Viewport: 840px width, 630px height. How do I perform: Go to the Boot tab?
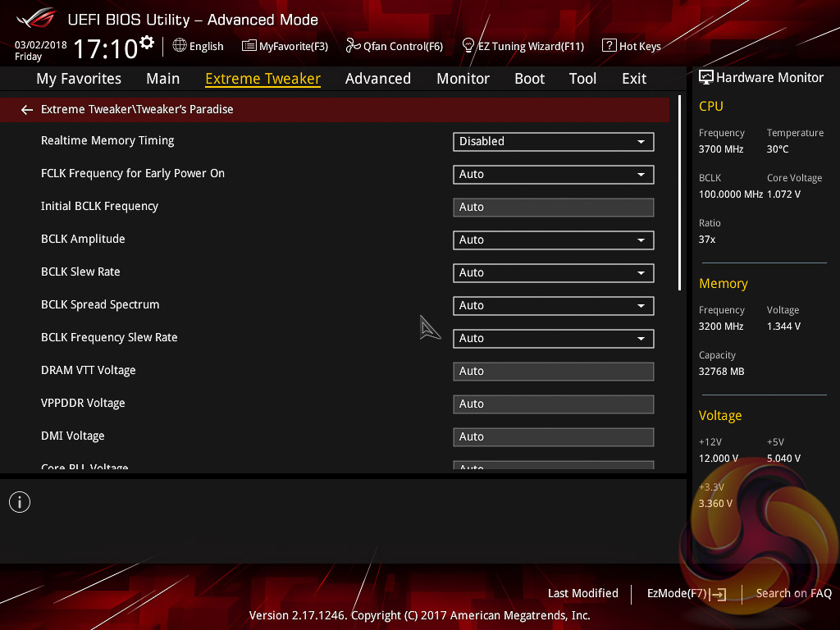pos(529,79)
